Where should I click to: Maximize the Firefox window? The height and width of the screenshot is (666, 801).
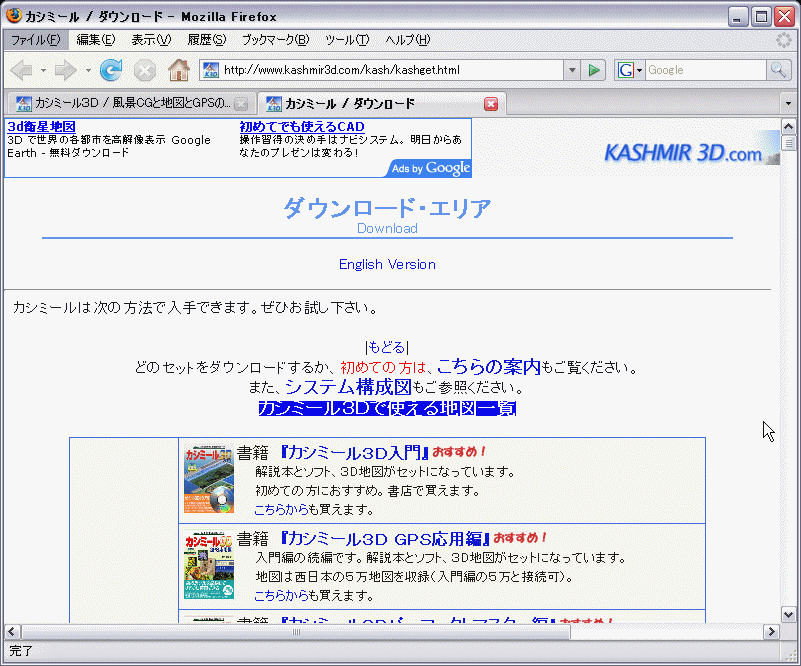(x=761, y=17)
